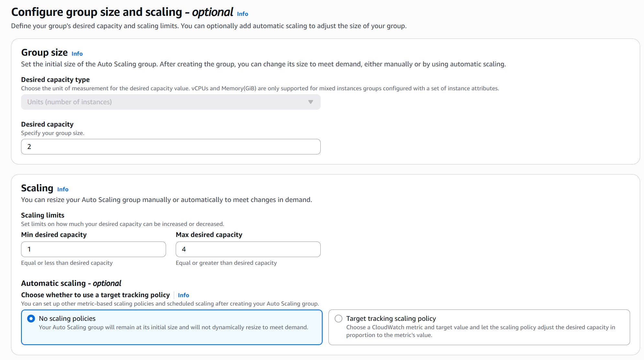
Task: Open the Group size Info link
Action: click(x=77, y=54)
